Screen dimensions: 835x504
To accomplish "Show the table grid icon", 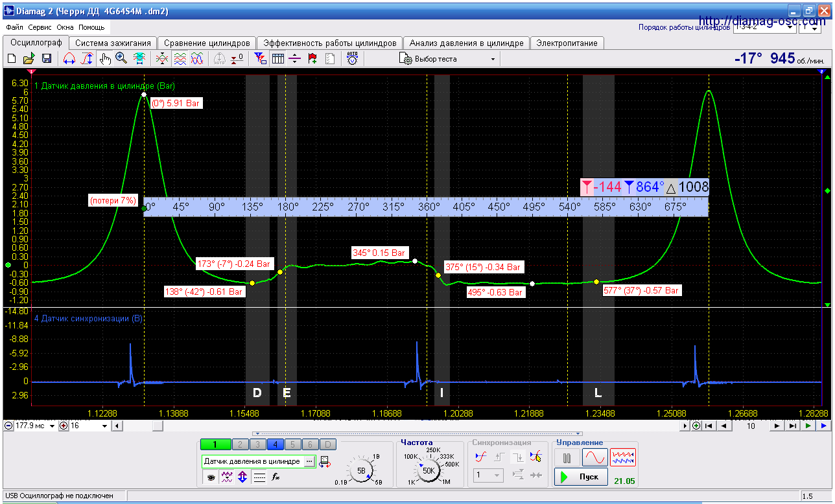I will 278,59.
